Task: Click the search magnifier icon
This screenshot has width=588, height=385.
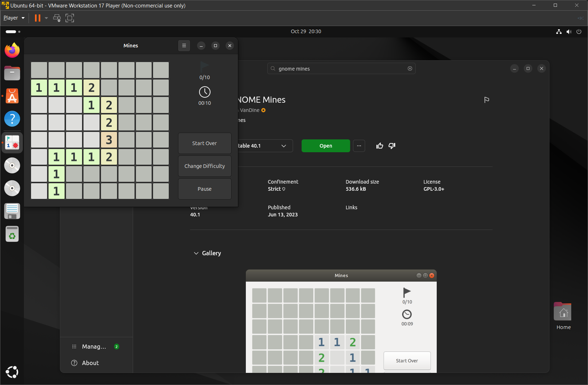Action: point(273,68)
